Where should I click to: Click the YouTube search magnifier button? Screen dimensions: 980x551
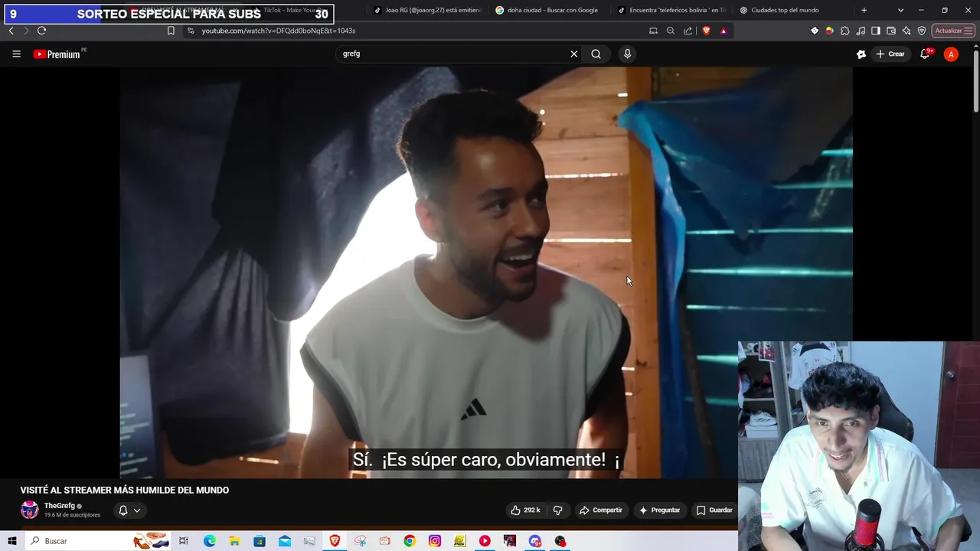point(596,54)
